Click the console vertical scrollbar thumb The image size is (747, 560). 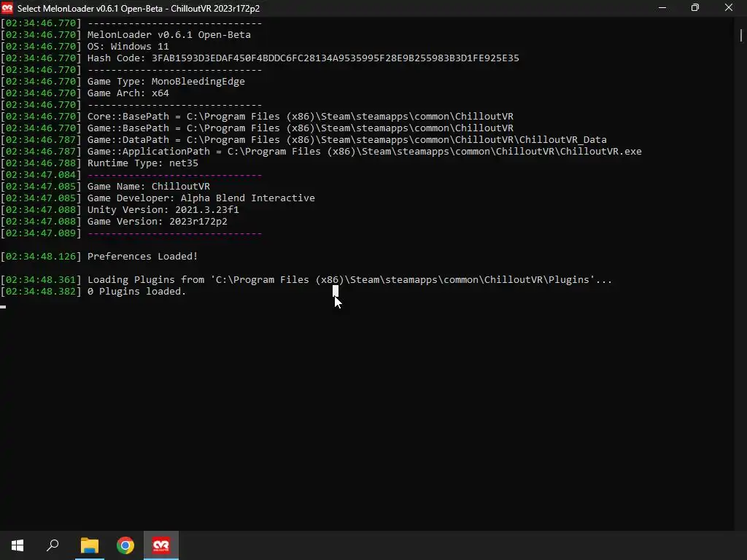click(741, 35)
